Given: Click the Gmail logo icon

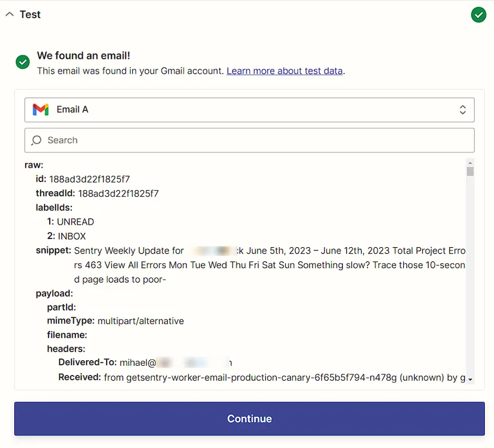Looking at the screenshot, I should [41, 110].
